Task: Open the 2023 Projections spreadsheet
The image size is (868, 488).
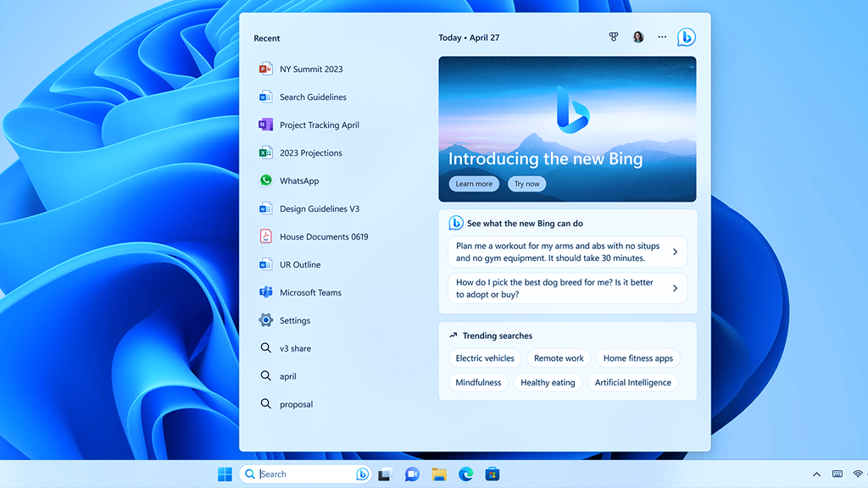Action: coord(310,152)
